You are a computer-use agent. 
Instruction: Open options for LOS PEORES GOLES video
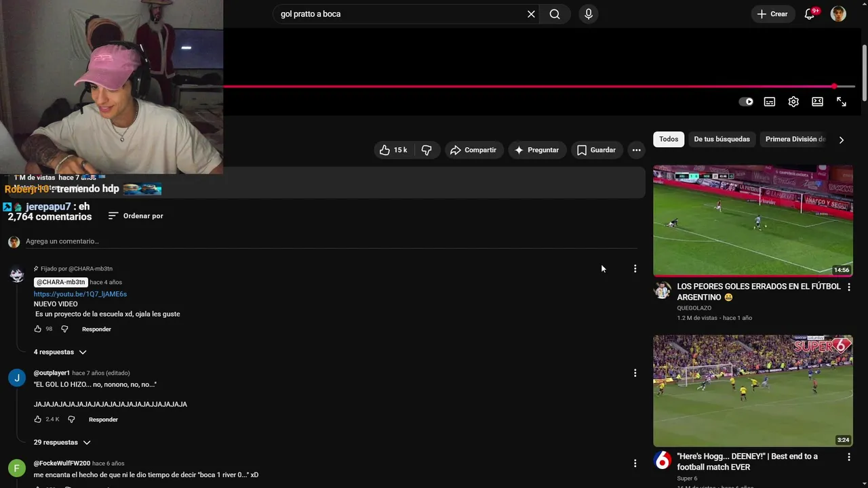click(x=848, y=287)
